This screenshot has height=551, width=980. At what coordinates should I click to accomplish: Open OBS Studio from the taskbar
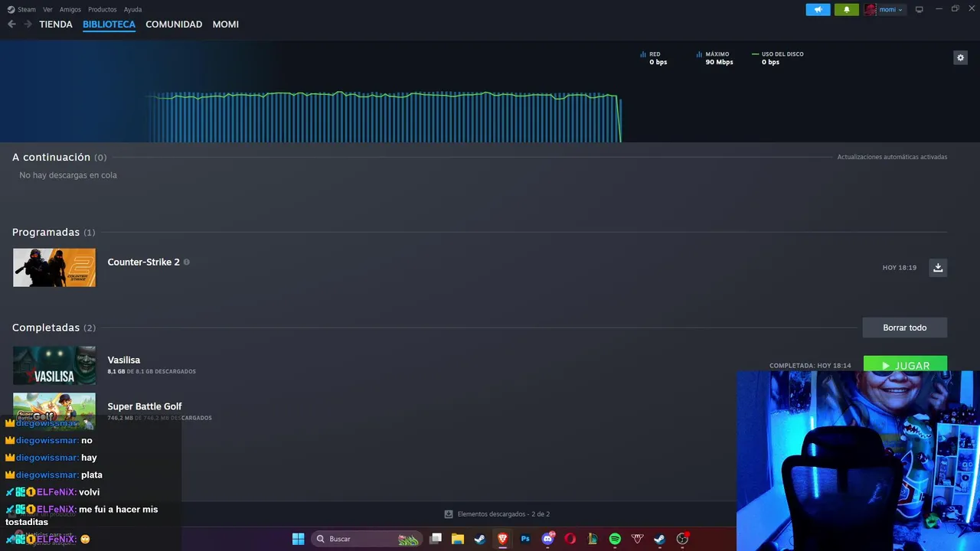[x=682, y=539]
